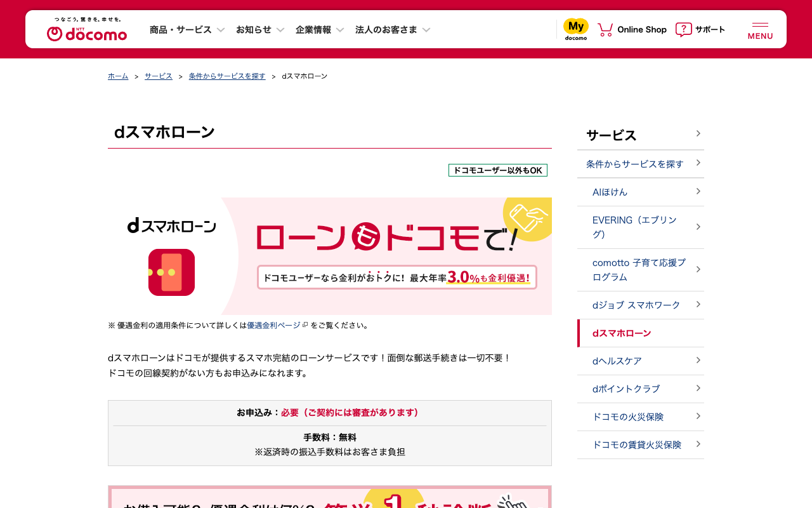Click the NTT docomo logo
This screenshot has width=812, height=508.
click(x=87, y=30)
